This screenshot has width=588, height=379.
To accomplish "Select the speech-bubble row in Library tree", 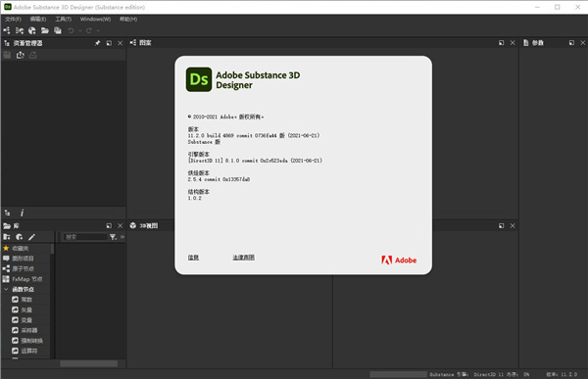I will click(x=25, y=259).
